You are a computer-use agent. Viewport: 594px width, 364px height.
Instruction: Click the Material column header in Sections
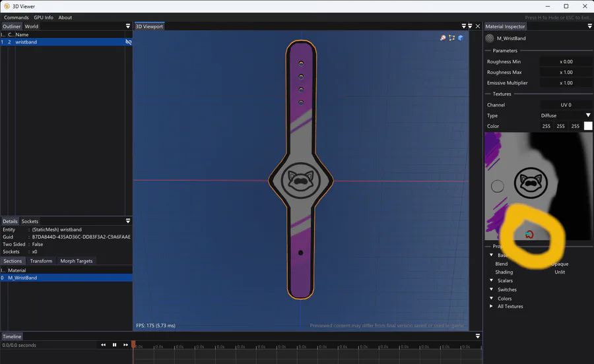tap(17, 270)
